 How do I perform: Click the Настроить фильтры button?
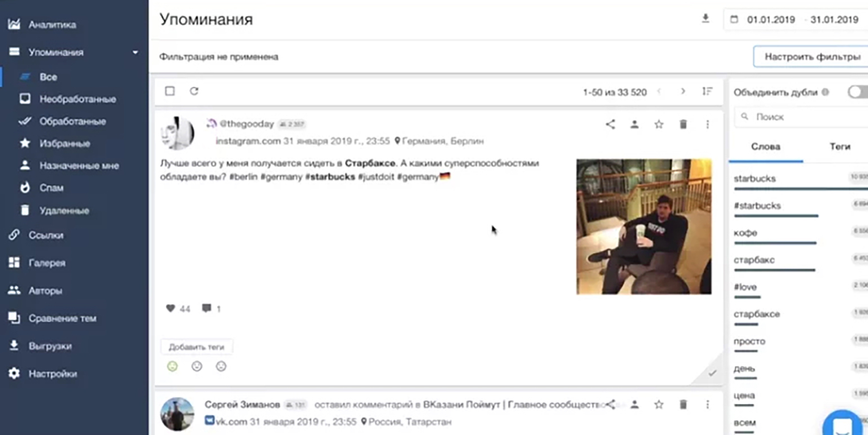(811, 56)
